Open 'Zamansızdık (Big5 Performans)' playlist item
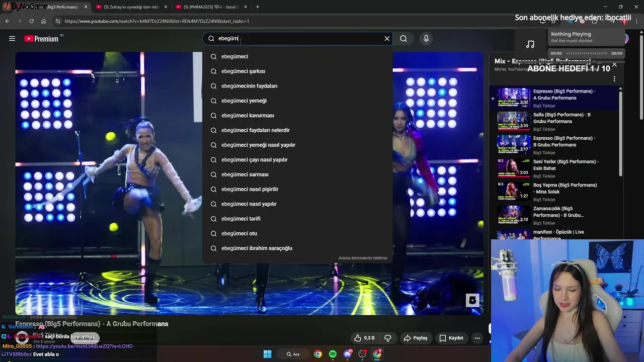The image size is (644, 362). 553,215
